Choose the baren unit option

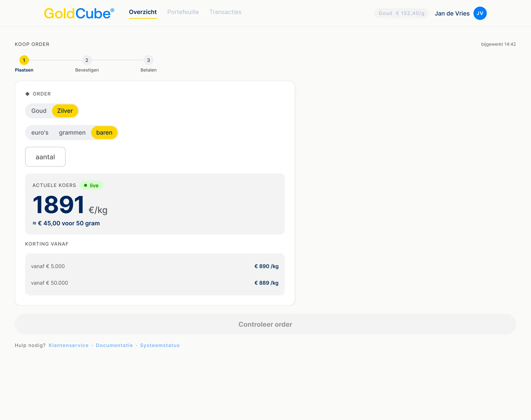[x=104, y=133]
